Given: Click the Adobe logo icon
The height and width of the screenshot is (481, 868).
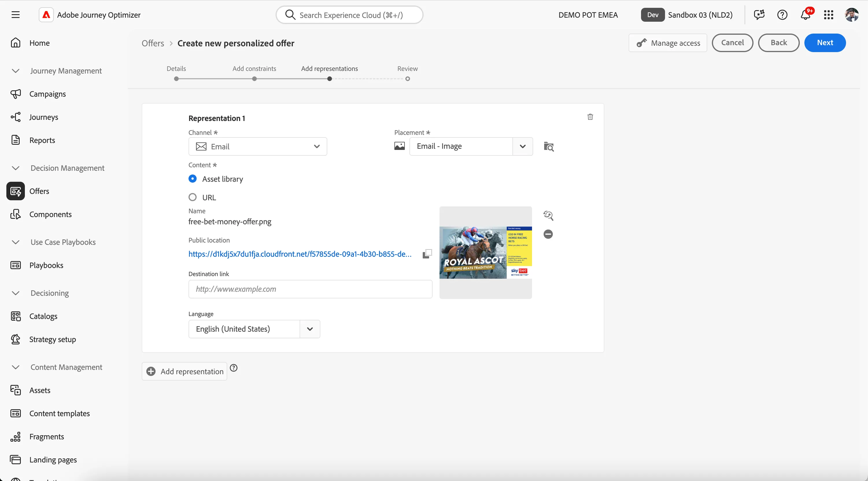Looking at the screenshot, I should click(x=46, y=15).
